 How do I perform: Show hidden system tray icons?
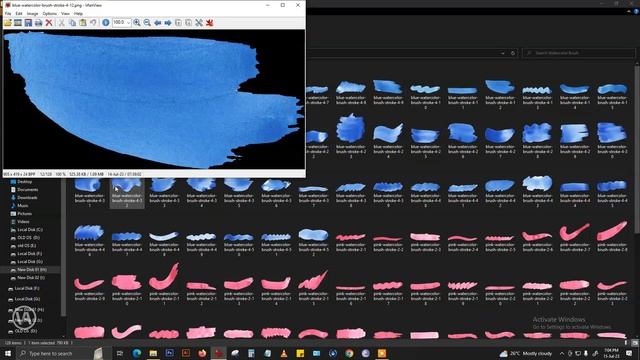pos(562,353)
